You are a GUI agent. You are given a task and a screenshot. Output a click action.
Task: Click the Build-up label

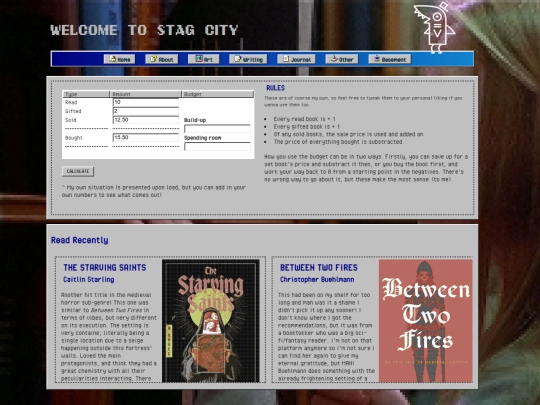click(195, 120)
